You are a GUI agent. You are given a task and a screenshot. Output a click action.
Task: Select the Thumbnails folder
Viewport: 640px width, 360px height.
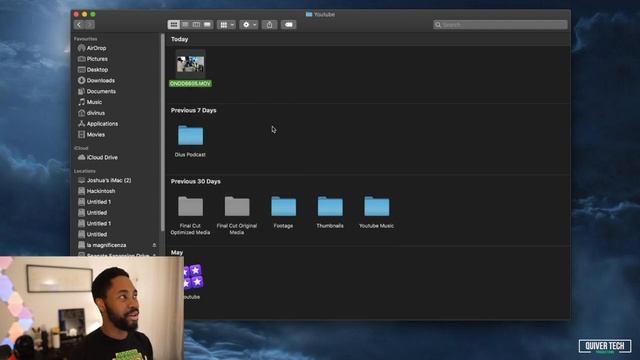pos(330,212)
